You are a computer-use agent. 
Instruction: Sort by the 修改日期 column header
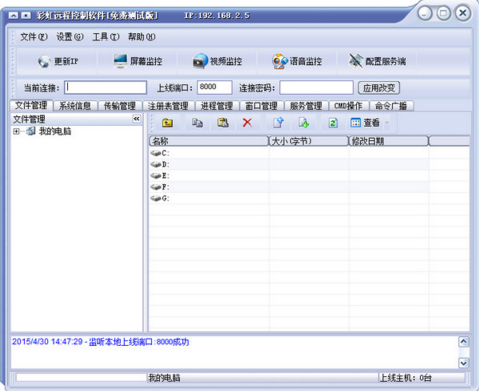[388, 141]
